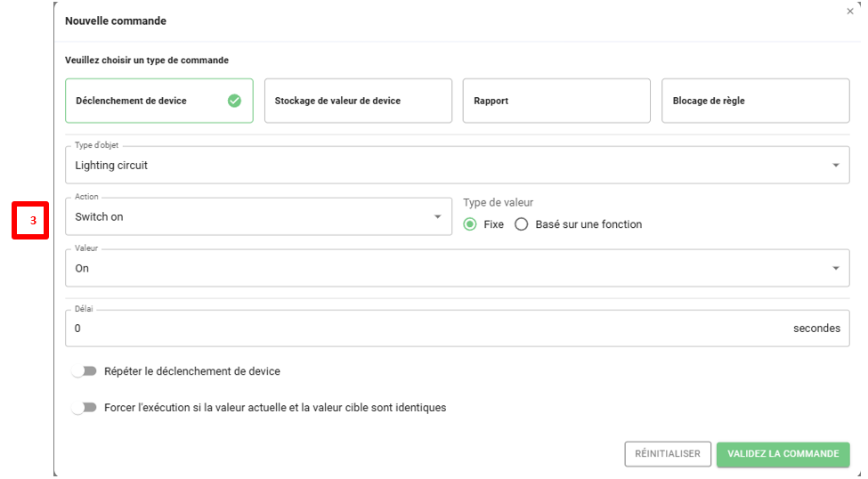Image resolution: width=868 pixels, height=479 pixels.
Task: Click the Réinitialiser button
Action: (668, 454)
